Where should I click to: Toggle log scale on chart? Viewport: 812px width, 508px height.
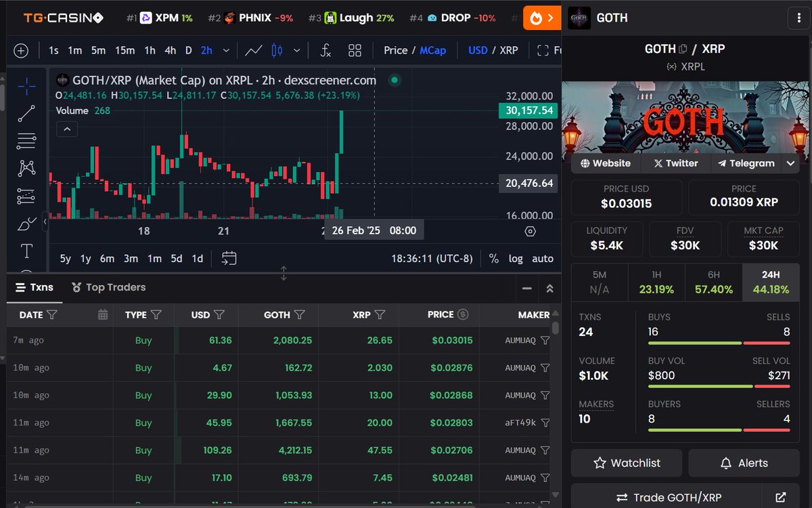pyautogui.click(x=516, y=259)
